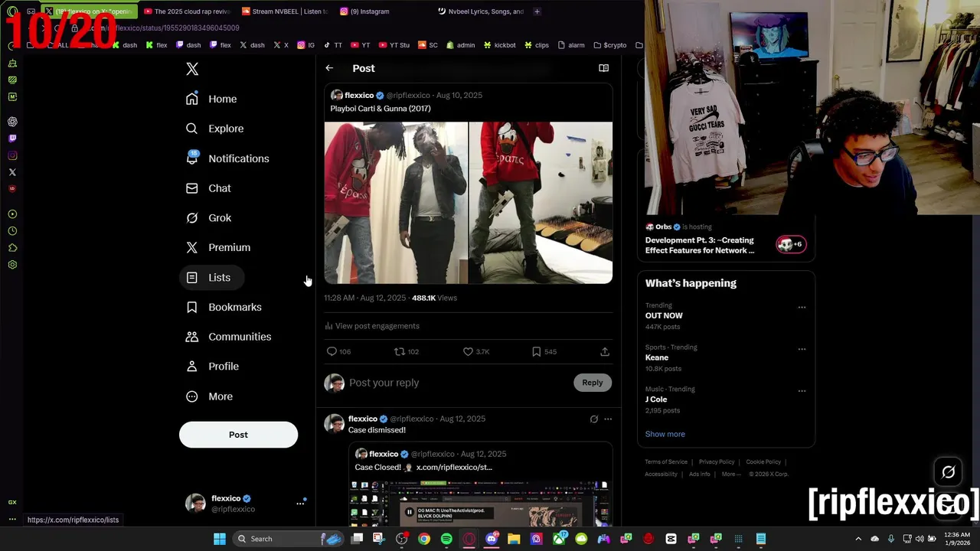The image size is (980, 551).
Task: Open a new browser tab
Action: pyautogui.click(x=537, y=11)
